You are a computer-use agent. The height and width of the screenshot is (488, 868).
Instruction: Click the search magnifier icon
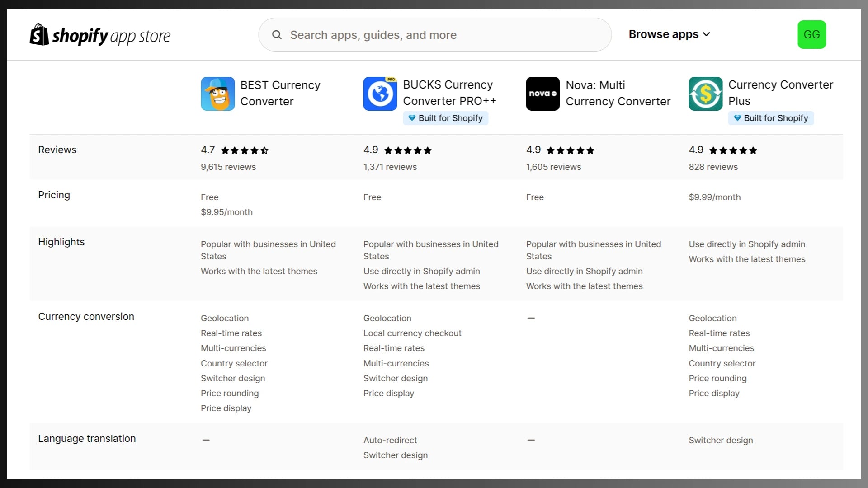tap(277, 35)
